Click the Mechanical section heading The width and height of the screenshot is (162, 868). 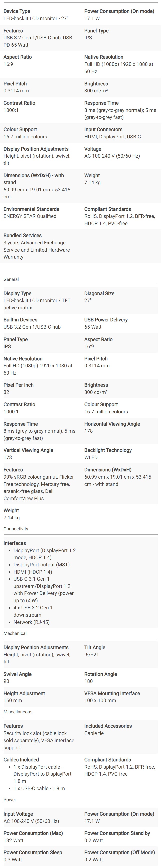pos(15,633)
